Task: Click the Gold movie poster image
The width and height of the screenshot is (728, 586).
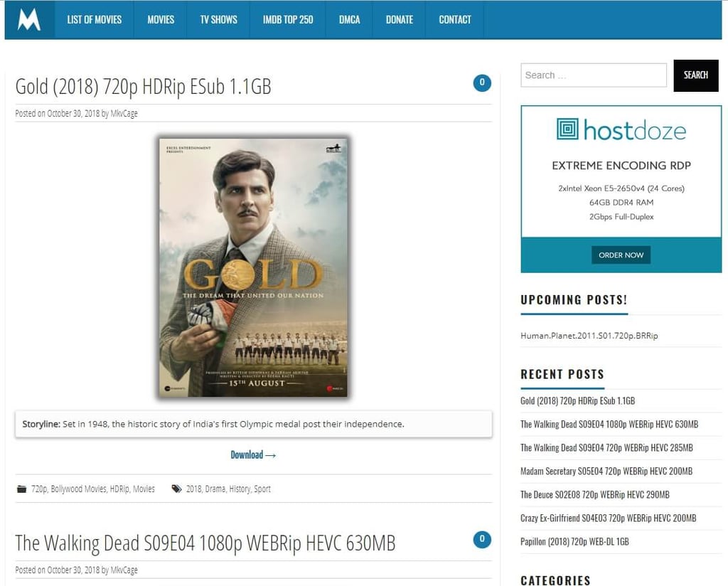Action: (253, 267)
